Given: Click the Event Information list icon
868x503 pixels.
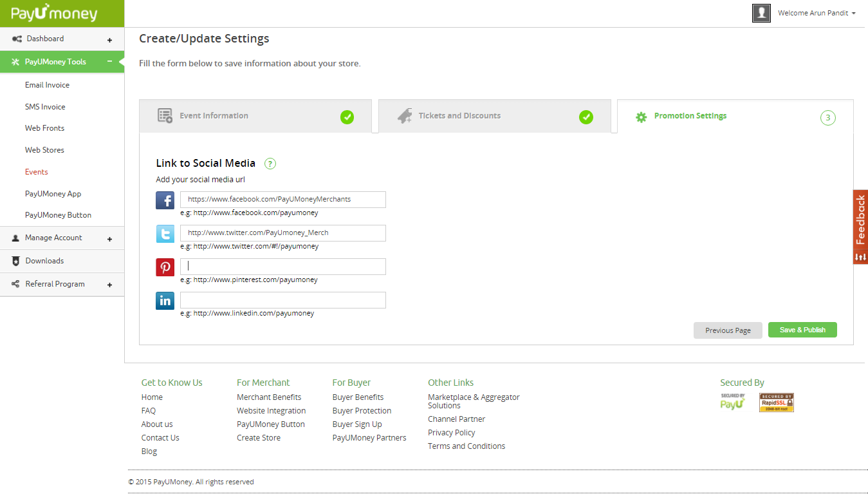Looking at the screenshot, I should coord(165,116).
